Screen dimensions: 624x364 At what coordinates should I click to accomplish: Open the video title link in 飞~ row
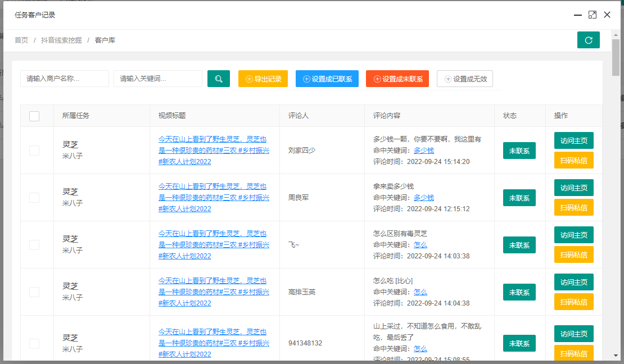pyautogui.click(x=214, y=244)
